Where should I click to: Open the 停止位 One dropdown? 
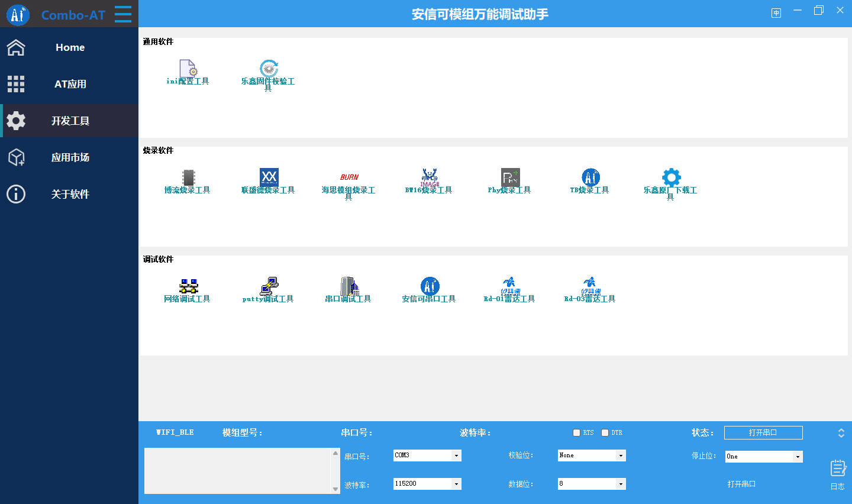tap(798, 457)
